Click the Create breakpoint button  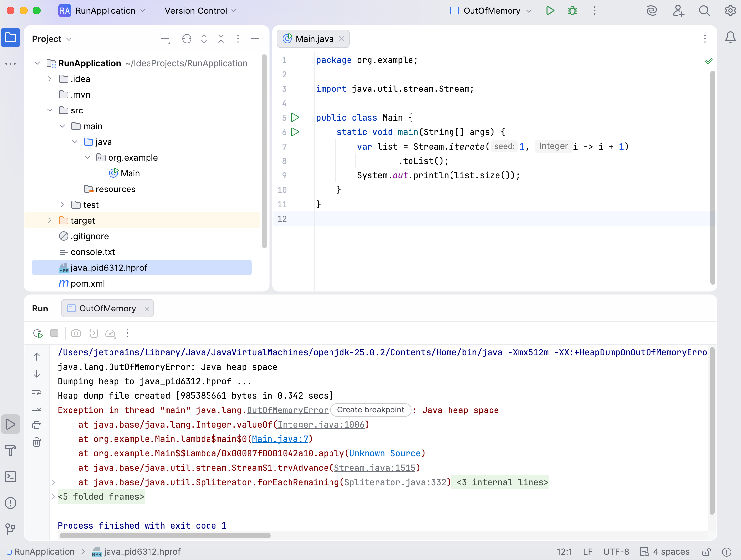coord(370,410)
